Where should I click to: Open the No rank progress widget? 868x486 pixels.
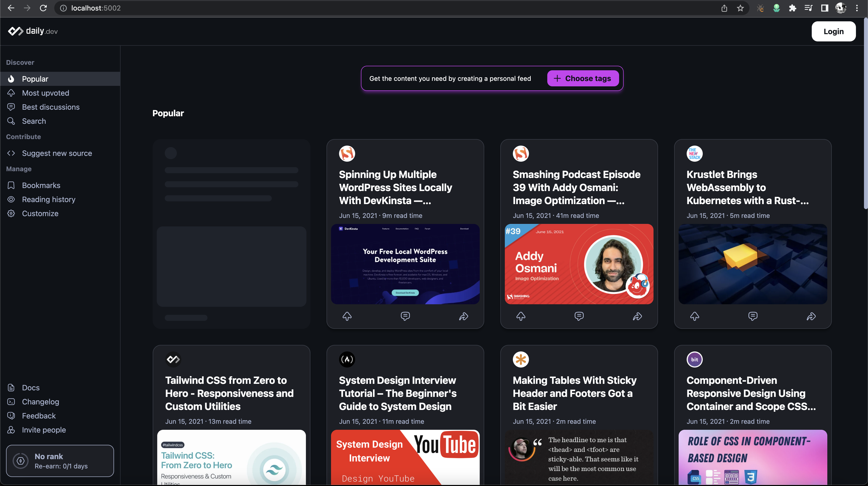tap(60, 461)
